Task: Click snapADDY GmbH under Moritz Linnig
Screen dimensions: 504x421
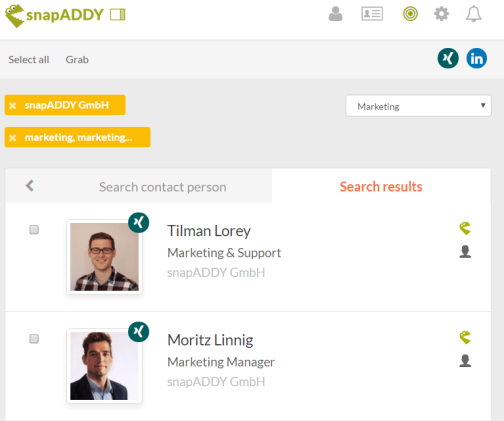Action: click(x=216, y=381)
